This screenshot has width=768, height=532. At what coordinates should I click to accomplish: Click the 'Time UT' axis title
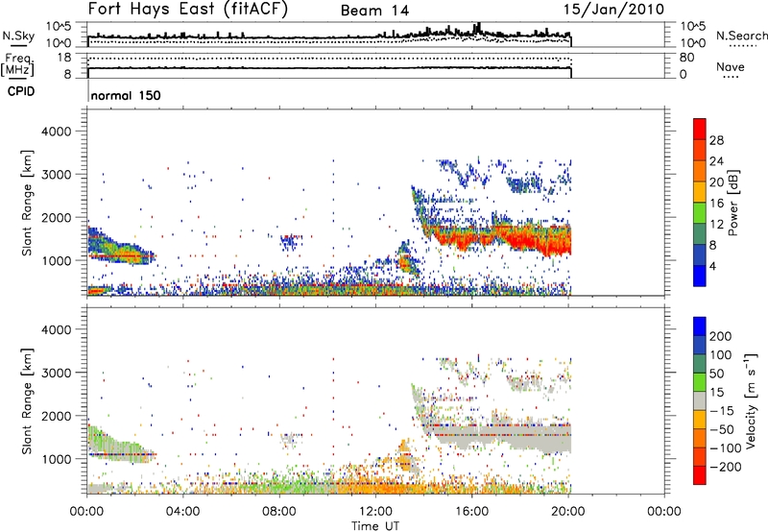tap(375, 526)
